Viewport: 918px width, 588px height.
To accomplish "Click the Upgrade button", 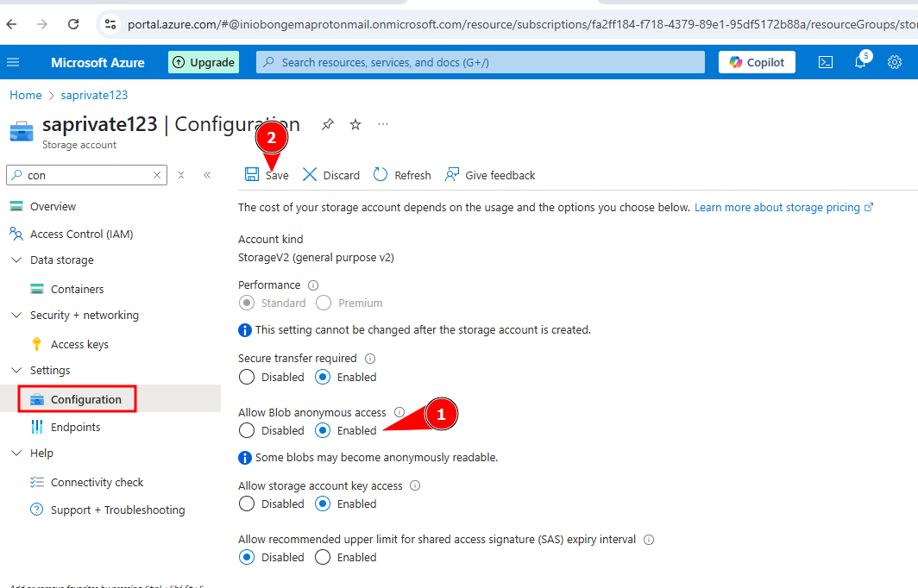I will pyautogui.click(x=204, y=62).
